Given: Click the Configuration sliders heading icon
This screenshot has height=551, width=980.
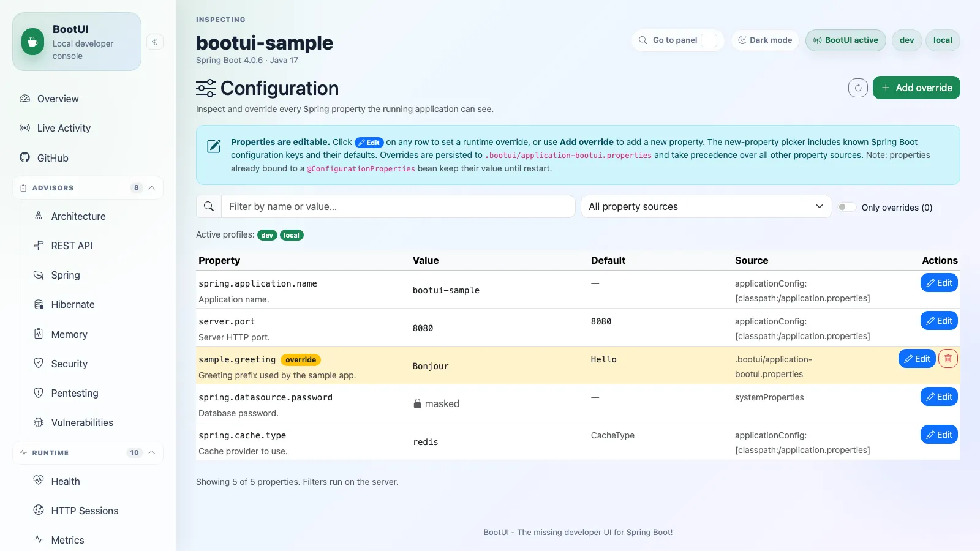Looking at the screenshot, I should coord(206,88).
